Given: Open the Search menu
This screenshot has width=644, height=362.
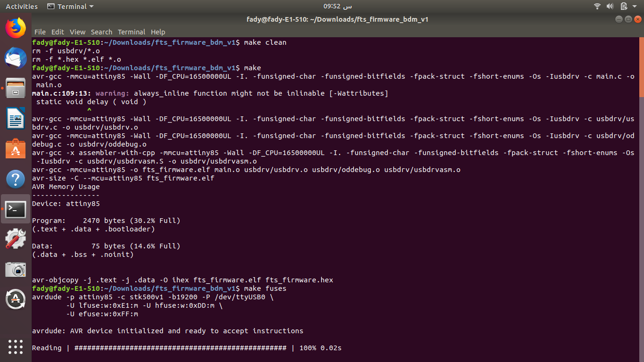Looking at the screenshot, I should [x=101, y=32].
